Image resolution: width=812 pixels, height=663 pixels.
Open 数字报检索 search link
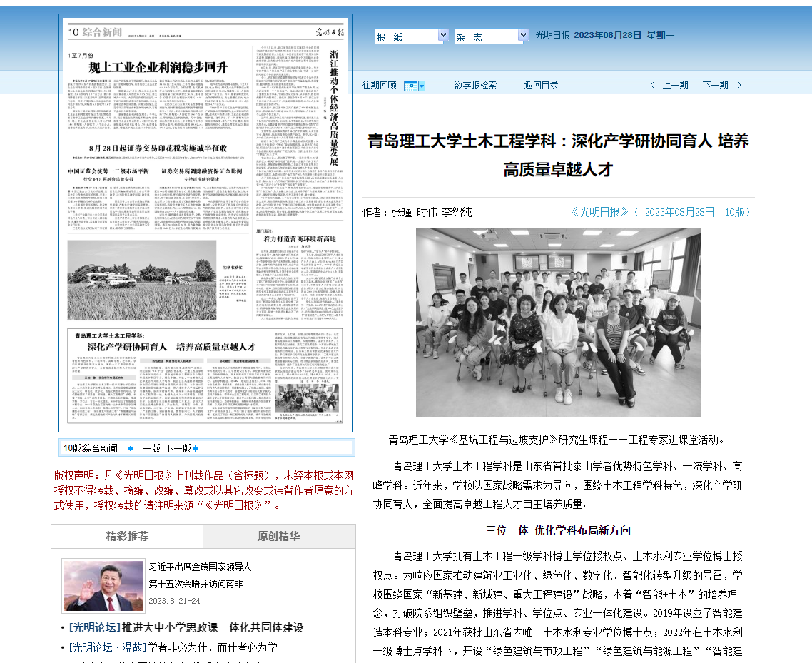point(475,85)
